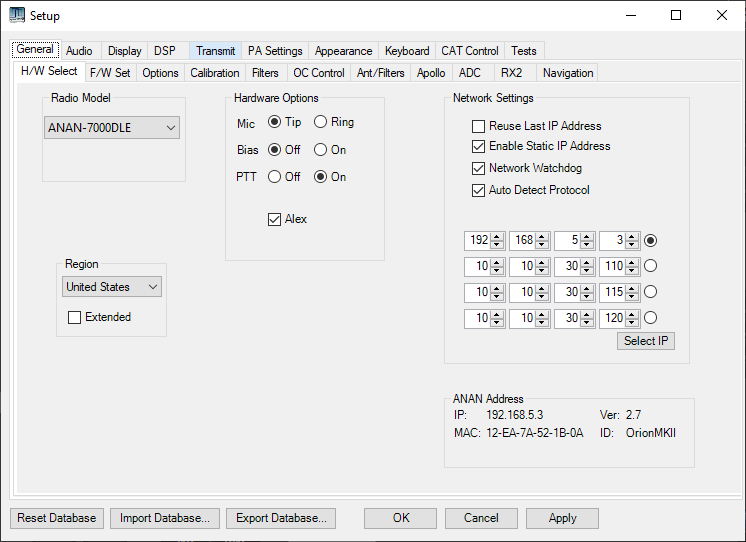Open the OC Control sub-tab

click(319, 73)
